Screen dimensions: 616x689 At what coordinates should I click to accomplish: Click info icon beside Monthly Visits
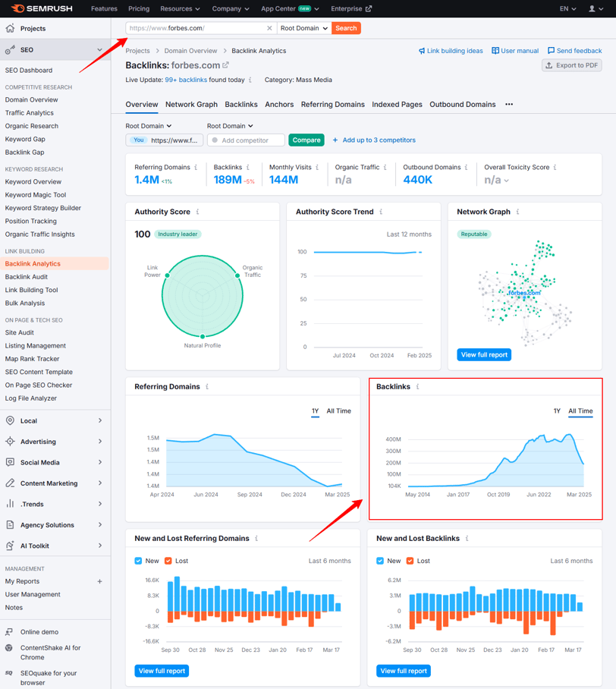coord(317,168)
